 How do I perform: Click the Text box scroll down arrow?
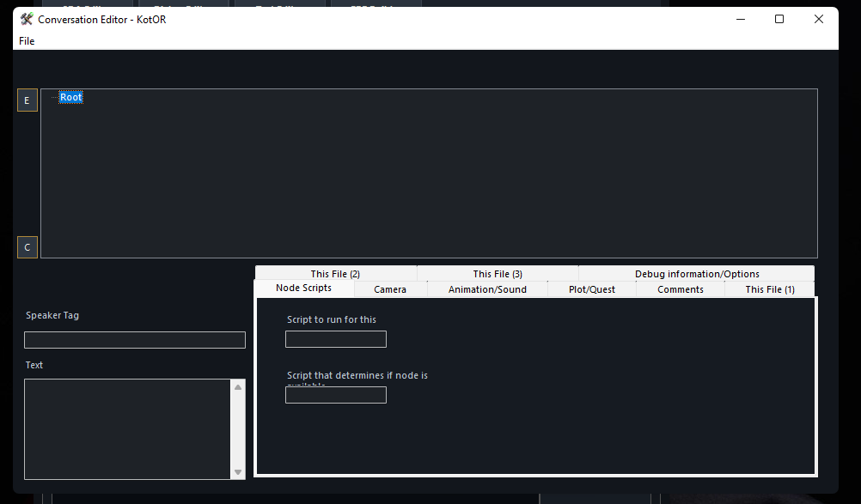click(239, 472)
